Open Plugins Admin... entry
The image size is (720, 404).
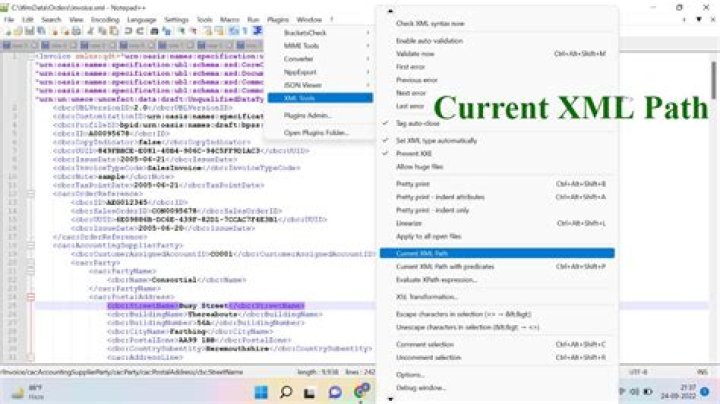(x=321, y=115)
